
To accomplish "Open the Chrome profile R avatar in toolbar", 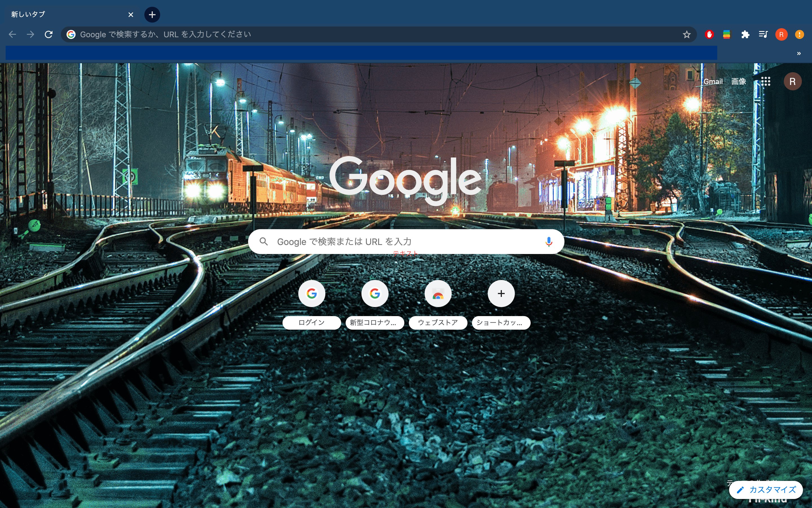I will point(782,34).
